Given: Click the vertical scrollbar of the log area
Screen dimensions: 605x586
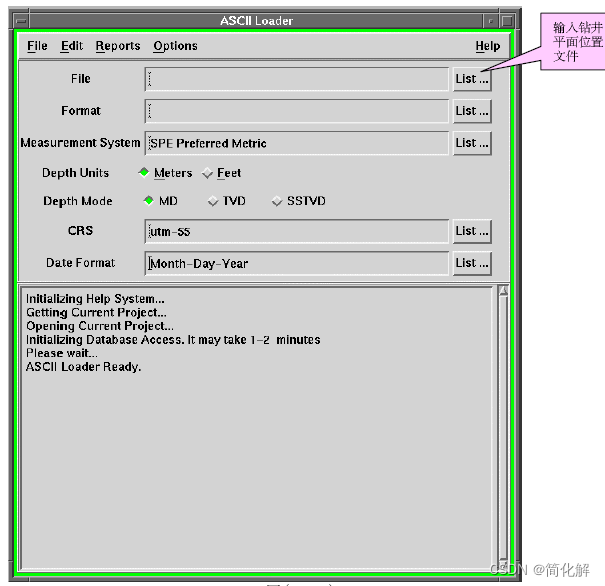Looking at the screenshot, I should coord(503,430).
